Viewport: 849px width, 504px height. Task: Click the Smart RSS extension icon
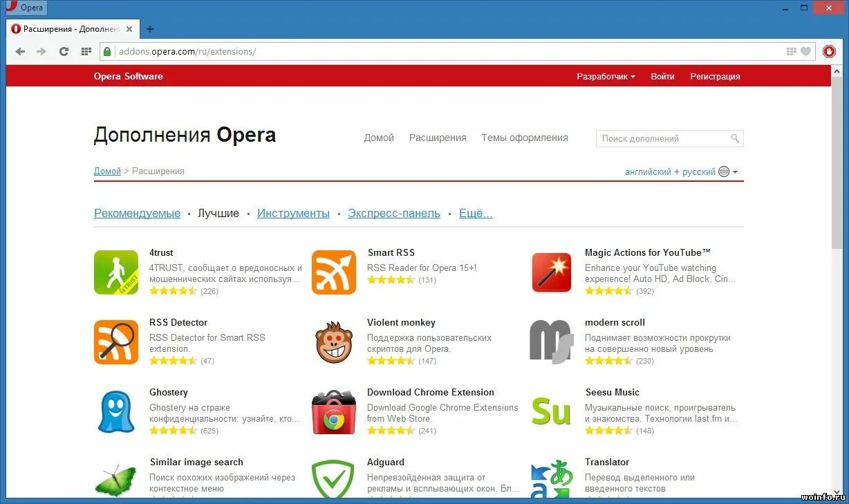pos(333,272)
